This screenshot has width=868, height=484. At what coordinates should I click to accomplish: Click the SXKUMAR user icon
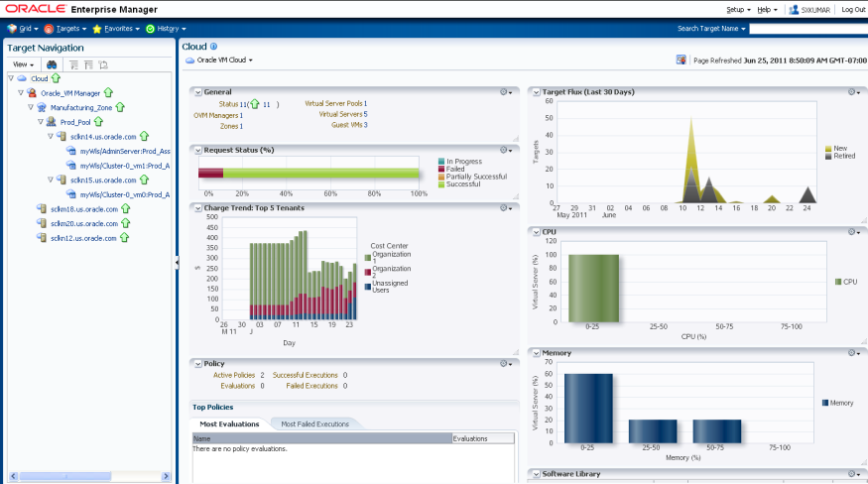tap(794, 9)
